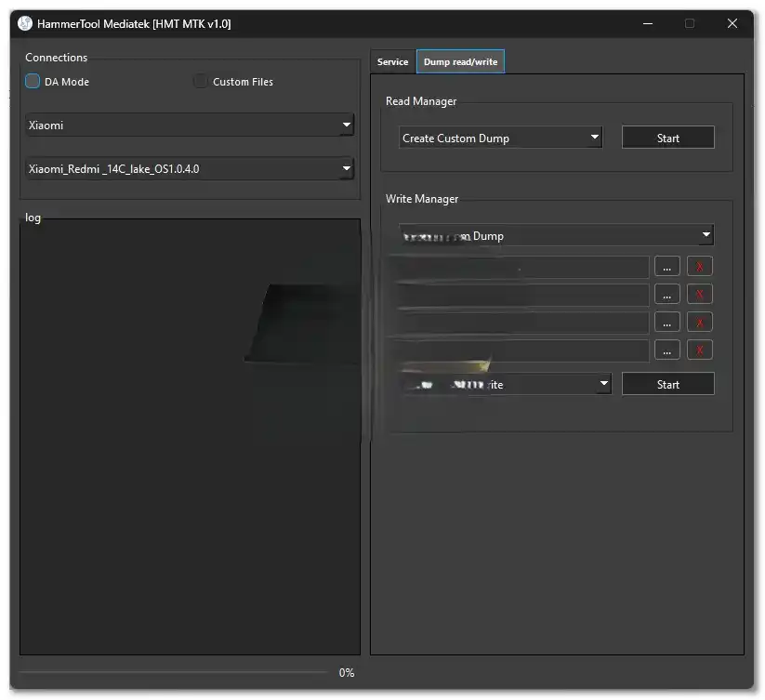Browse file with second '...' button
Image resolution: width=765 pixels, height=700 pixels.
pyautogui.click(x=667, y=295)
